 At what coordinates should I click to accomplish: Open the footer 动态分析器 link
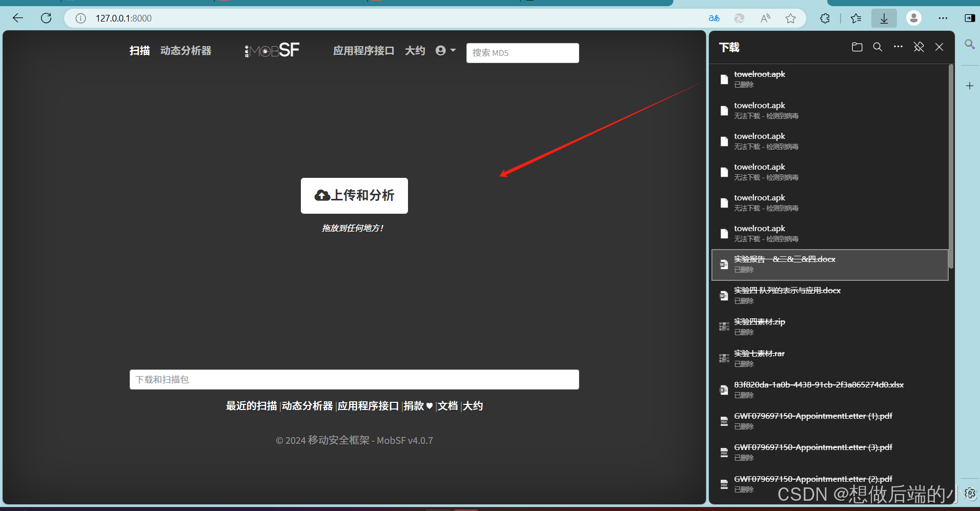pos(308,406)
